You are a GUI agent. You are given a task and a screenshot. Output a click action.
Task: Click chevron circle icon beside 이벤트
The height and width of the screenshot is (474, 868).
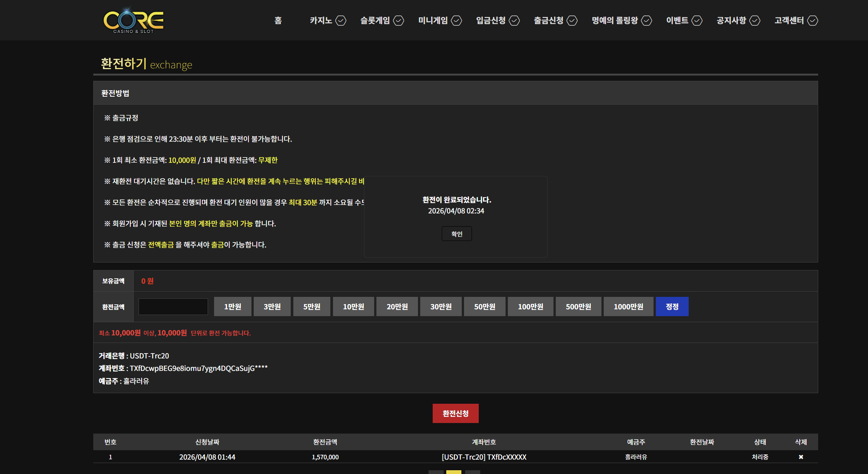click(697, 20)
